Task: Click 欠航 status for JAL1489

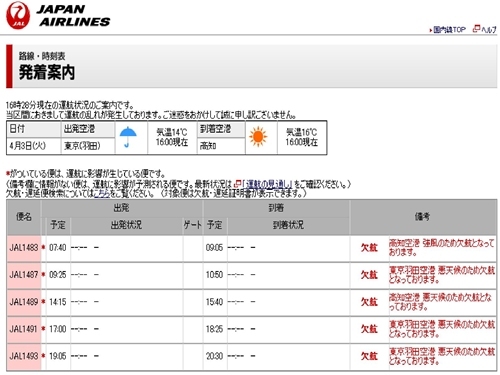Action: pos(369,302)
